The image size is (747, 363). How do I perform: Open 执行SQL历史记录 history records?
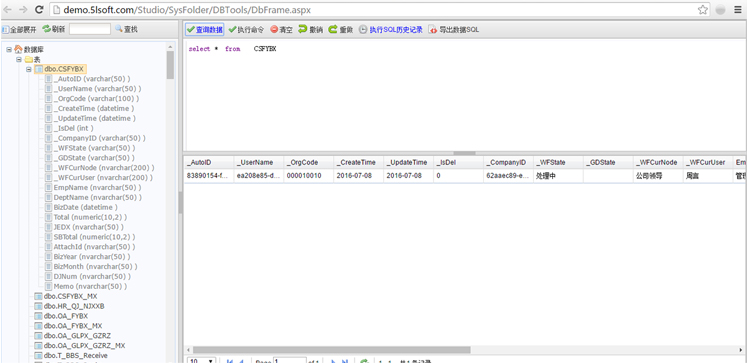pos(391,30)
